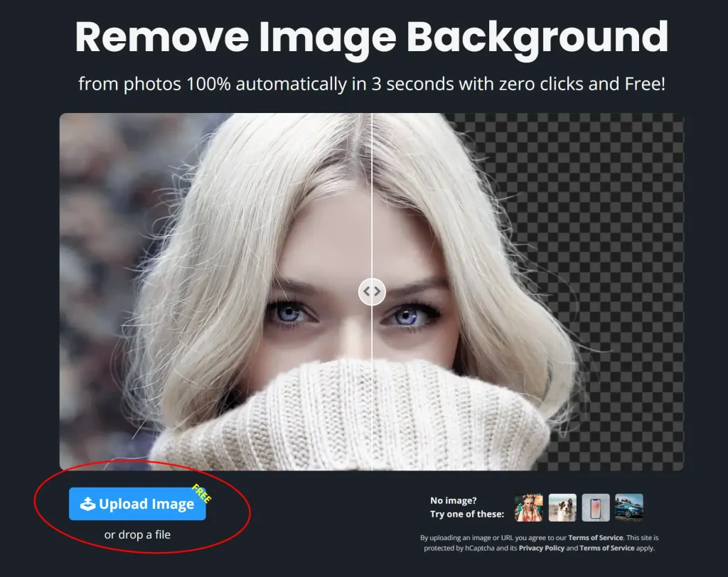Click the subtitle about 3 seconds

[372, 84]
